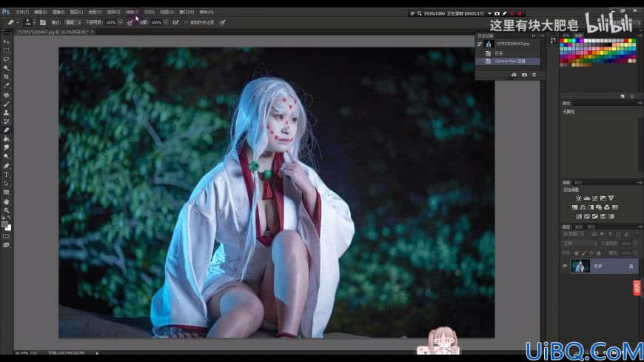Toggle airbrush mode in options bar
Screen dimensions: 644x362
pos(175,22)
